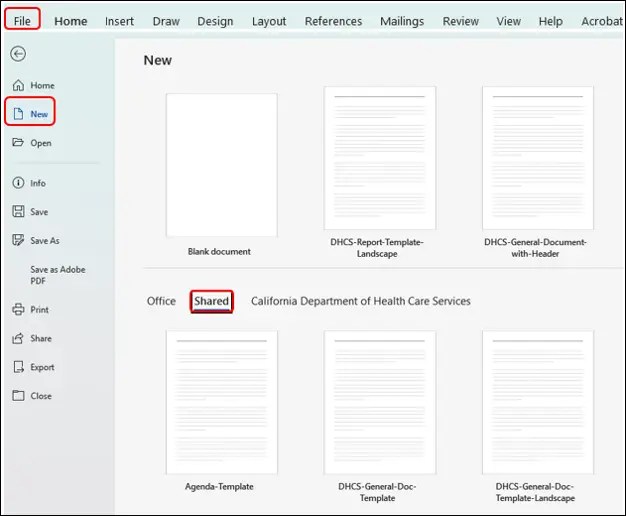Open the Blank document thumbnail
The image size is (626, 516).
222,165
